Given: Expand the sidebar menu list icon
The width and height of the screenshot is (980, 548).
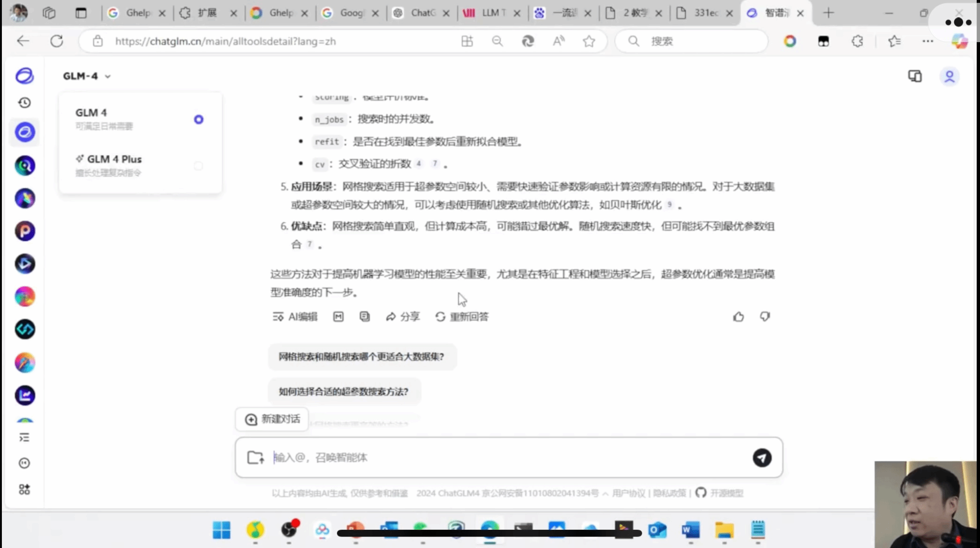Looking at the screenshot, I should coord(24,437).
